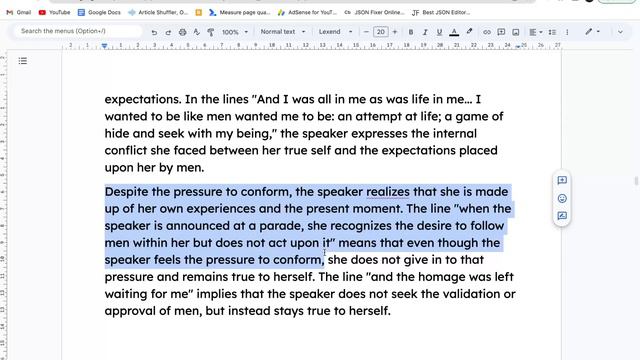
Task: Click the Redo icon in toolbar
Action: point(168,32)
